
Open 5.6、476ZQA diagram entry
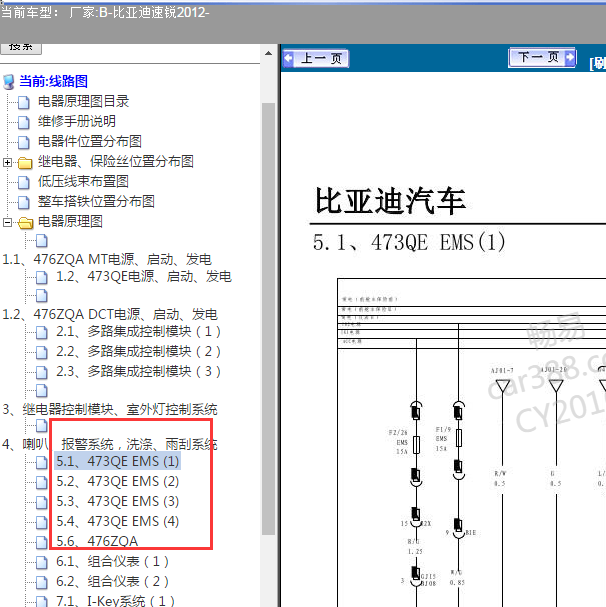97,541
